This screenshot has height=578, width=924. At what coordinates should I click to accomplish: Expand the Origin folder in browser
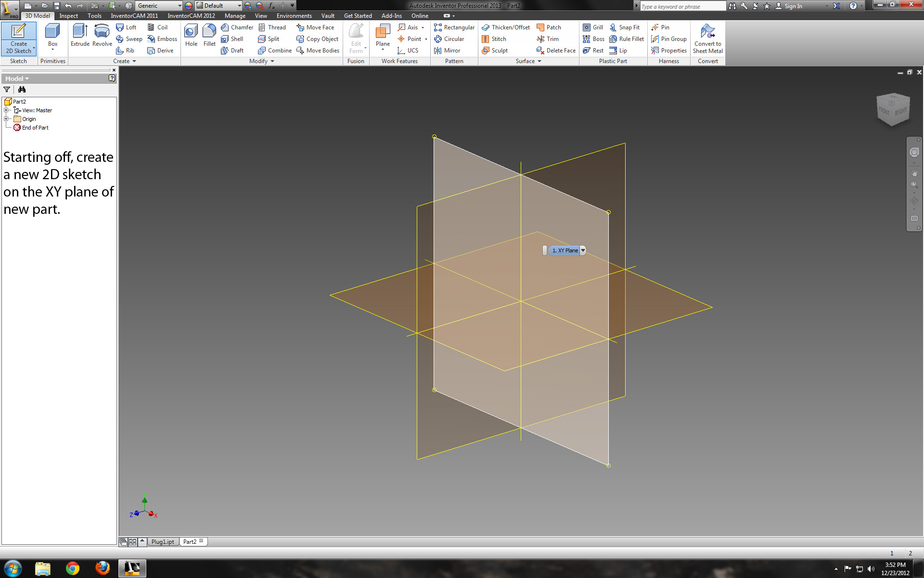[6, 119]
